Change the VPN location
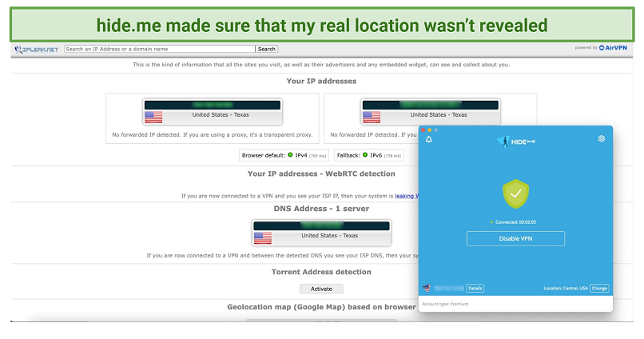The height and width of the screenshot is (339, 644). click(599, 288)
